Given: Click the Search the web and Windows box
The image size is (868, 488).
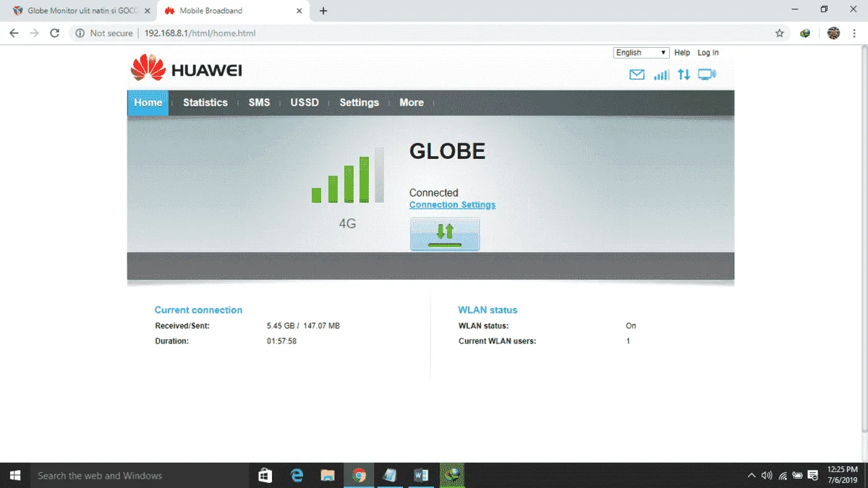Looking at the screenshot, I should pos(139,475).
